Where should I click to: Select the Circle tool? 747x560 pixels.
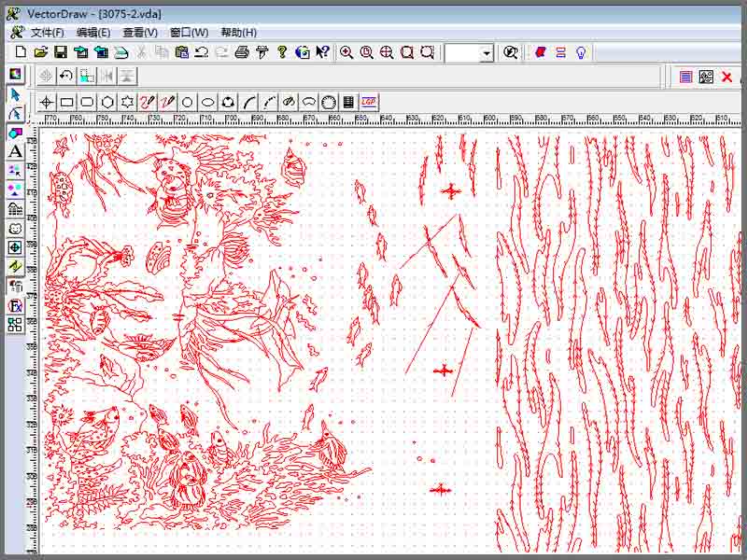coord(188,102)
